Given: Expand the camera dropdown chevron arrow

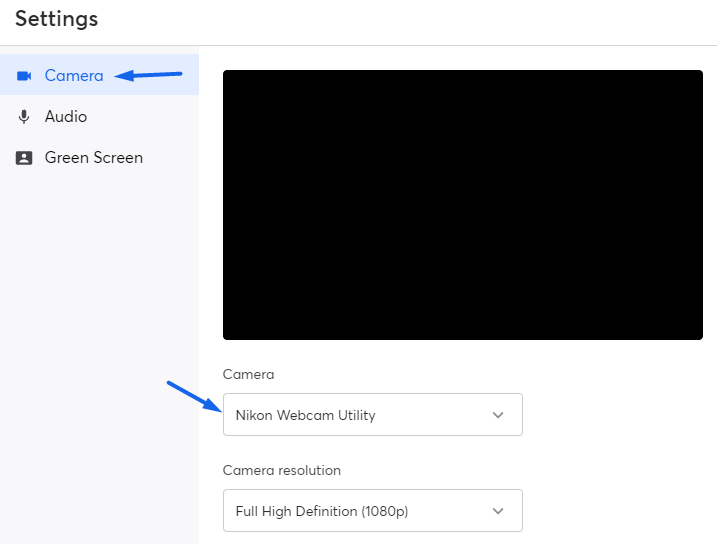Looking at the screenshot, I should point(498,415).
